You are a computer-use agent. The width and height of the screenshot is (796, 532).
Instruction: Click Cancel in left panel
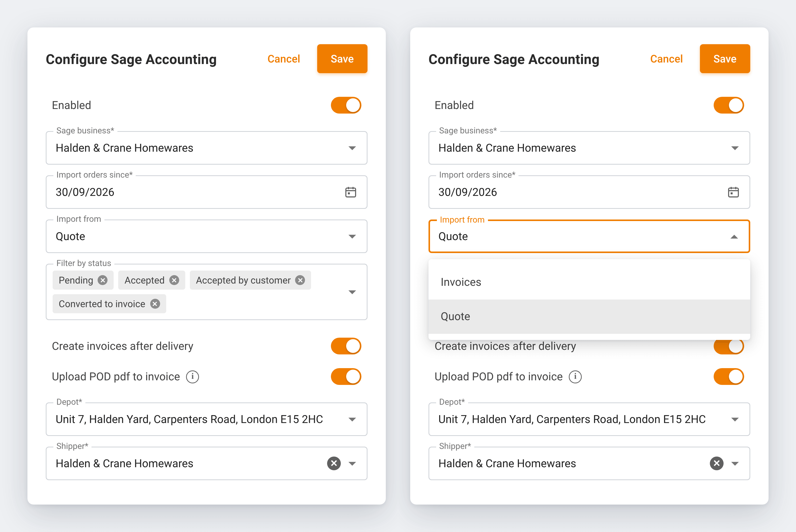click(284, 59)
